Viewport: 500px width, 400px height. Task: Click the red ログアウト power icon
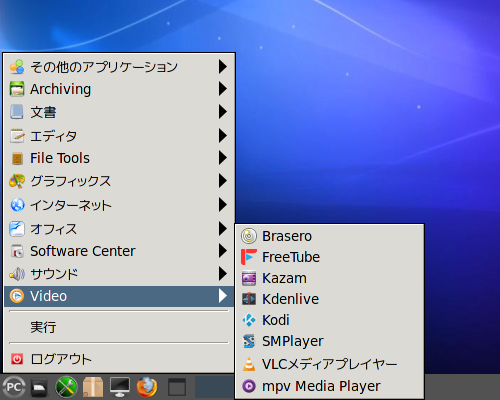click(x=17, y=359)
